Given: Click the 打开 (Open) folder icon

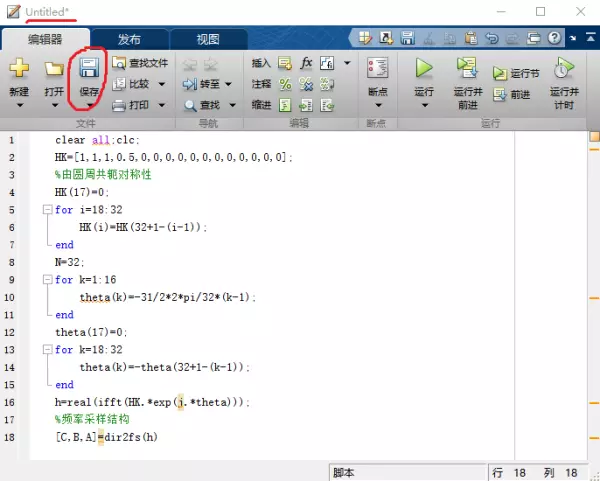Looking at the screenshot, I should tap(54, 69).
